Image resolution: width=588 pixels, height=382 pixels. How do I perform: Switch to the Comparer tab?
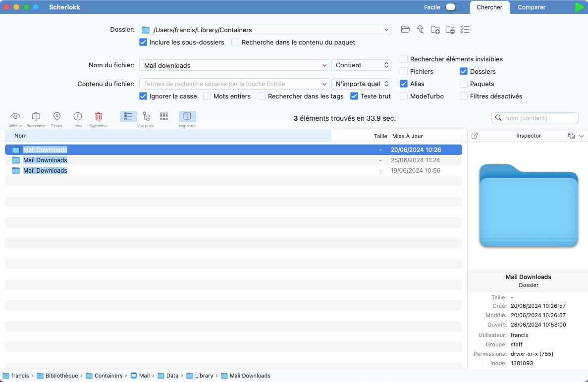click(x=532, y=7)
